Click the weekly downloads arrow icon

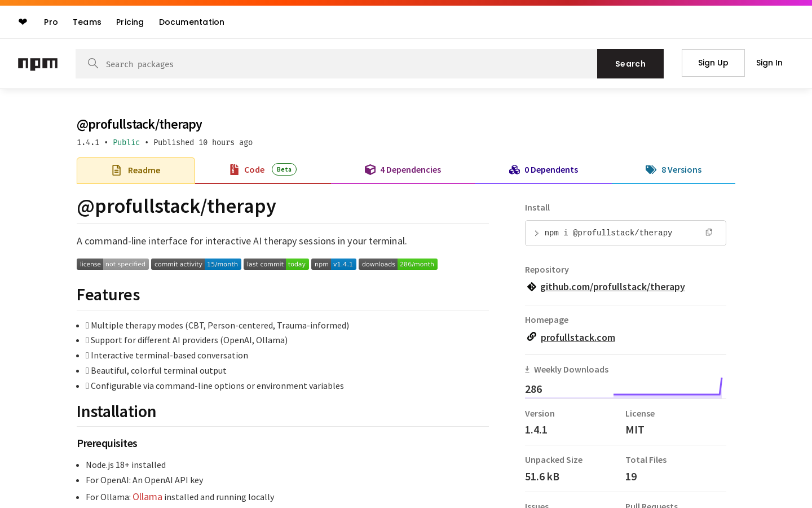(527, 369)
